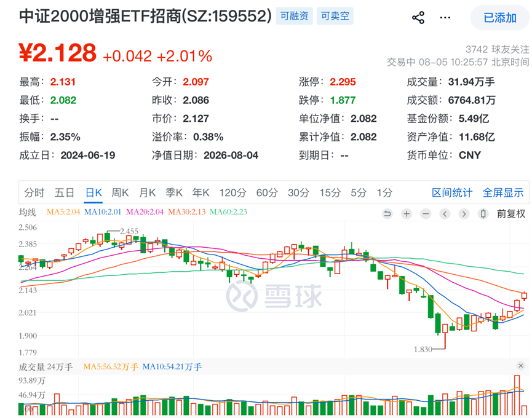
Task: Click the 可融资 tag
Action: [294, 16]
